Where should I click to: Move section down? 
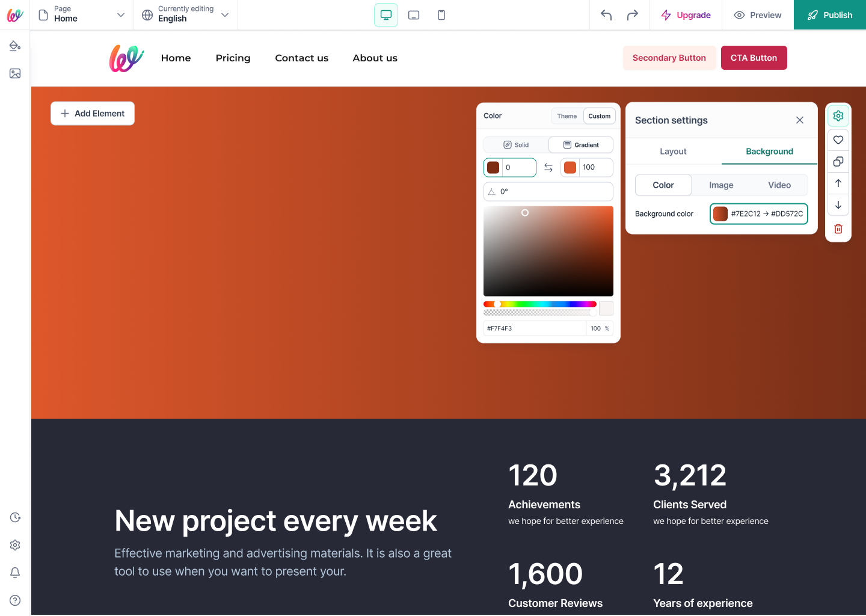(x=838, y=205)
